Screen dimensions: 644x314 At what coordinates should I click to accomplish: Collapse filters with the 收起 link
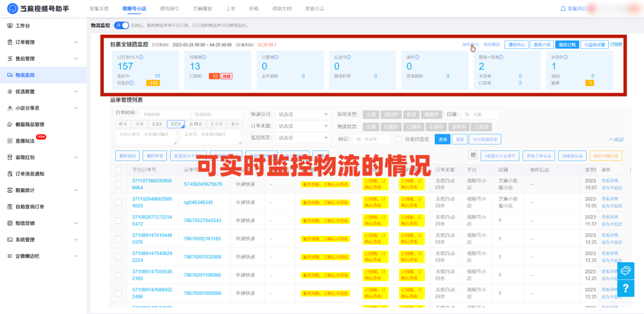click(616, 139)
